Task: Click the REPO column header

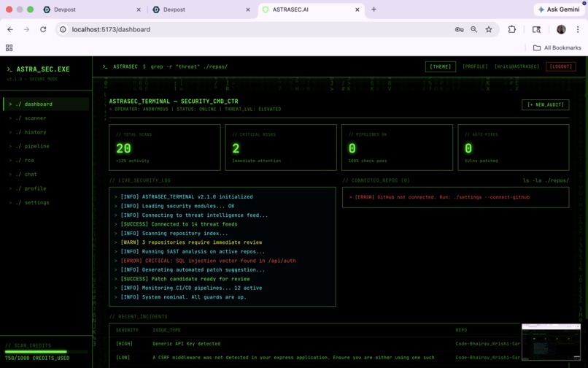Action: [461, 330]
